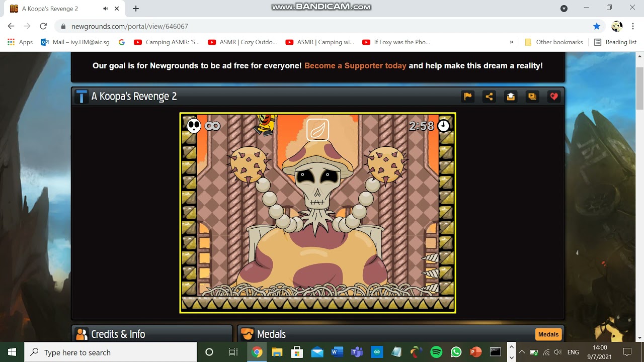Open WhatsApp from the taskbar

[456, 352]
